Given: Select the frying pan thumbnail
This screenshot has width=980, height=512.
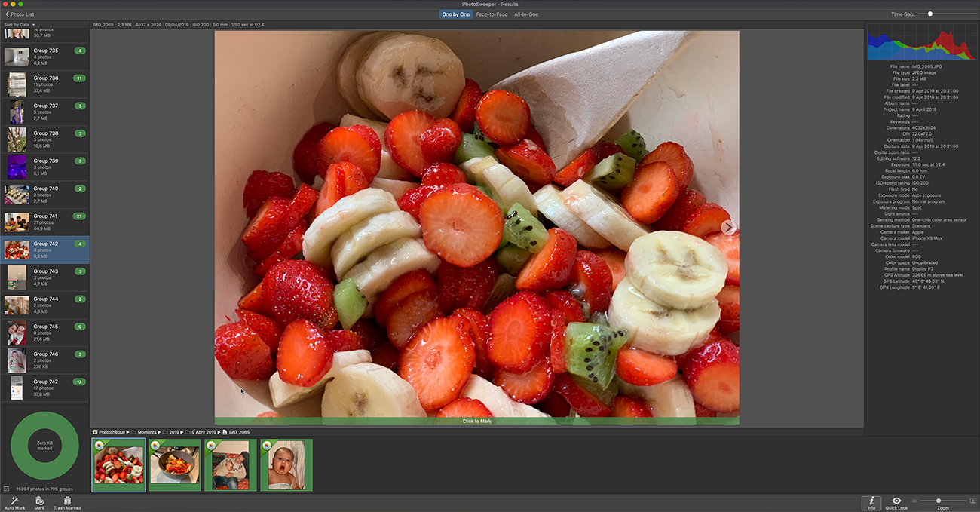Looking at the screenshot, I should click(175, 465).
